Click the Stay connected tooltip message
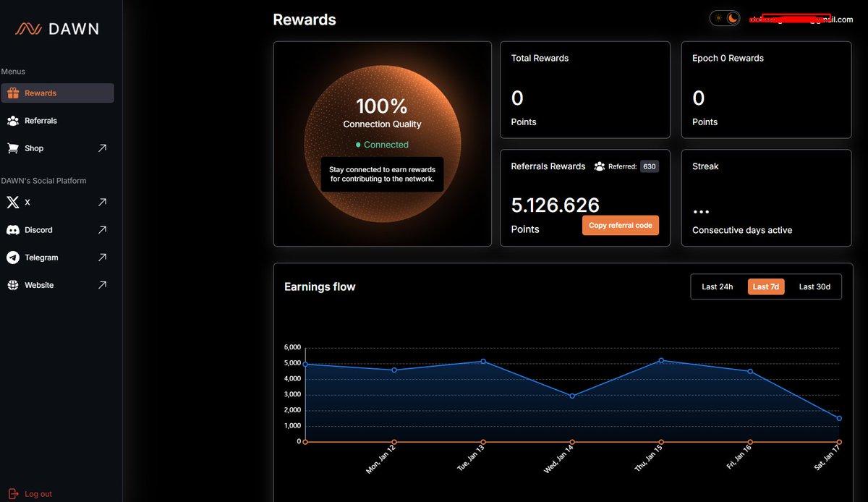This screenshot has width=868, height=502. (x=382, y=174)
